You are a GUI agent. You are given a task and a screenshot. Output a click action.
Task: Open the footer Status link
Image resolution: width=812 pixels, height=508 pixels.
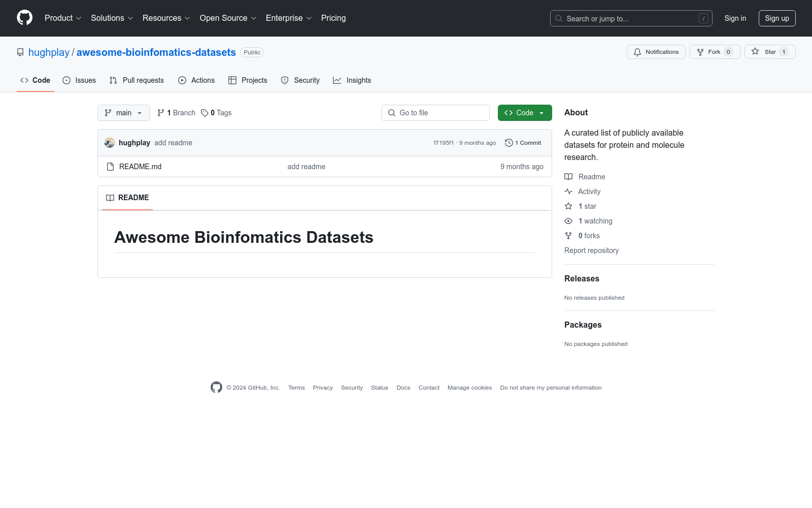tap(380, 388)
